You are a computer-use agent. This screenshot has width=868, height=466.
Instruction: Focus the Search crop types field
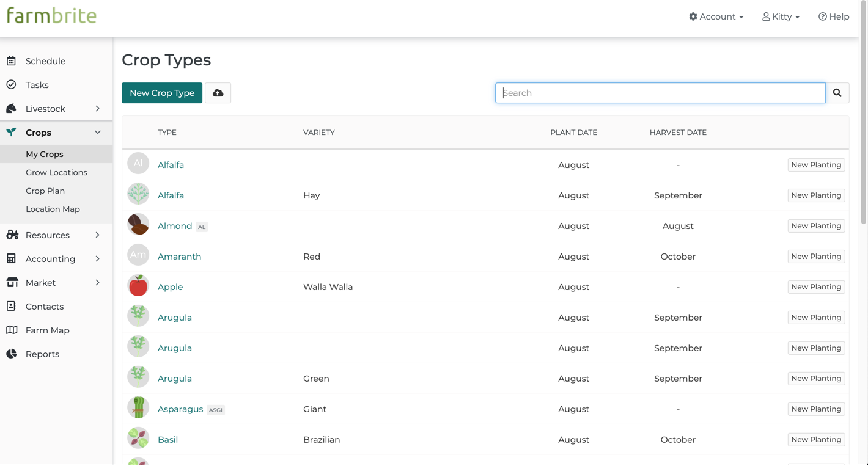(660, 93)
